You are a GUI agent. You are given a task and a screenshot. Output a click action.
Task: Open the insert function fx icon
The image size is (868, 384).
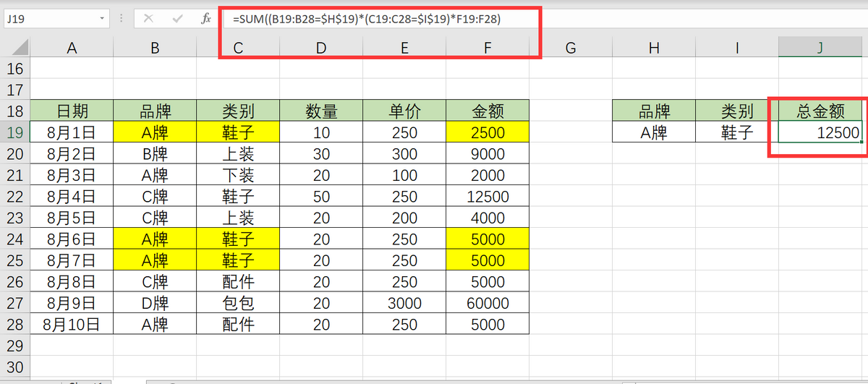pos(205,19)
